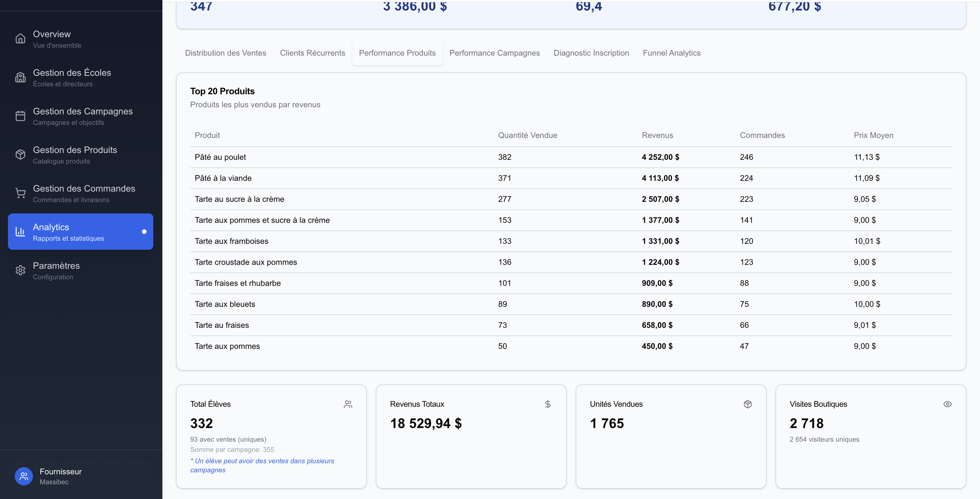The width and height of the screenshot is (980, 499).
Task: Click the cube icon on Unités Vendues
Action: click(x=747, y=404)
